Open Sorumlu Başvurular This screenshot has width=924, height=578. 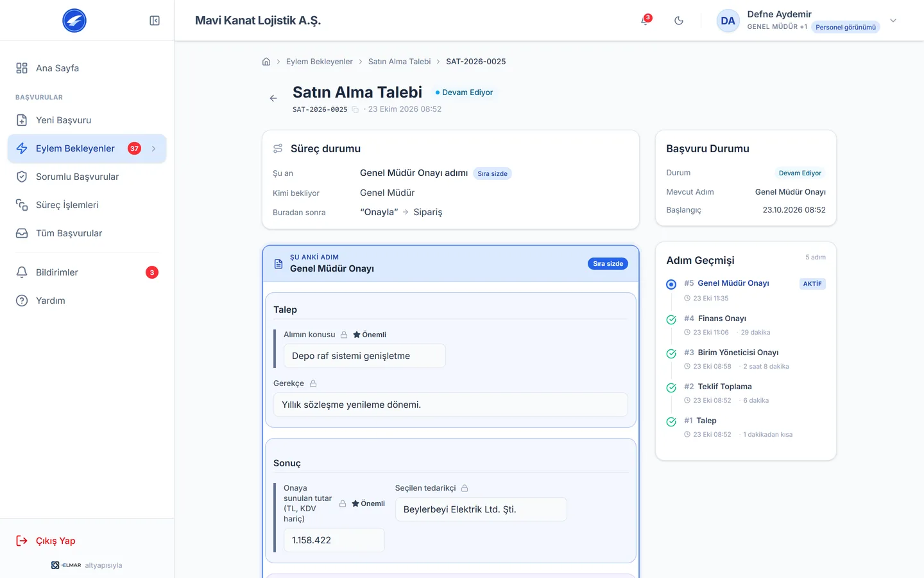pyautogui.click(x=87, y=177)
